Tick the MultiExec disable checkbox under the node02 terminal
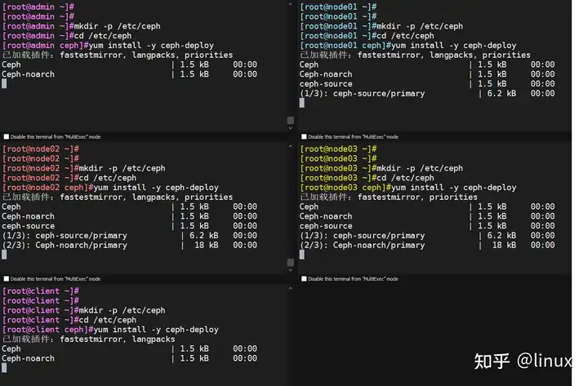The width and height of the screenshot is (588, 386). click(7, 279)
